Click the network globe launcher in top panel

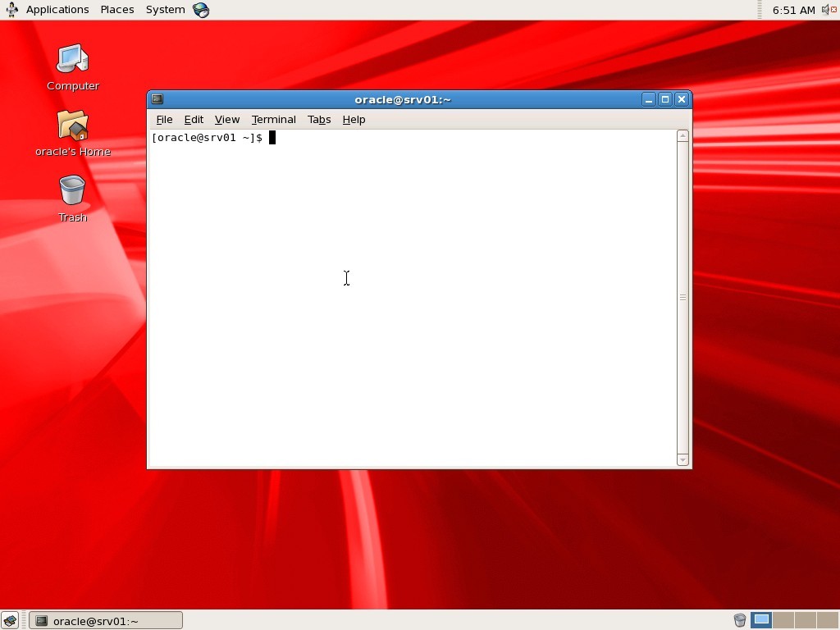pyautogui.click(x=201, y=10)
